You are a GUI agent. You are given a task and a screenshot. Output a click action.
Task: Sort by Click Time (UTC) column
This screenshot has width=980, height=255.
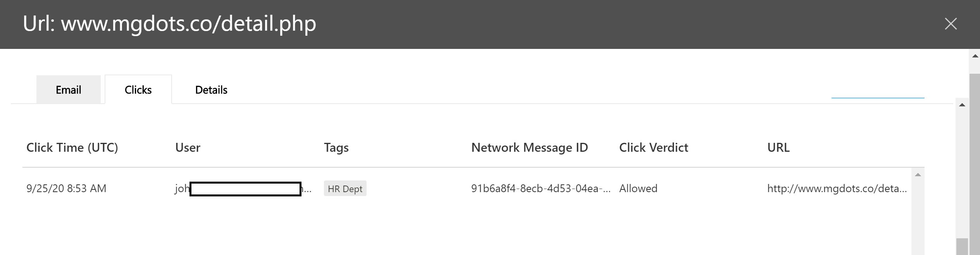click(72, 147)
